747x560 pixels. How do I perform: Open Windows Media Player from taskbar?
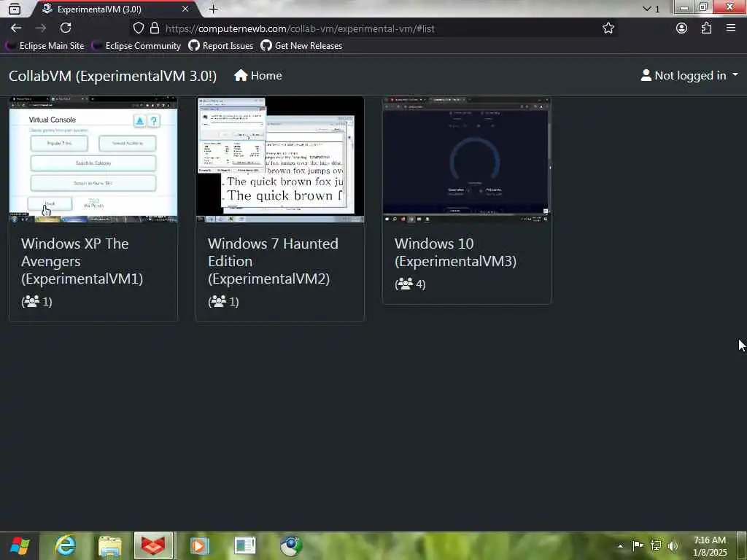coord(199,545)
